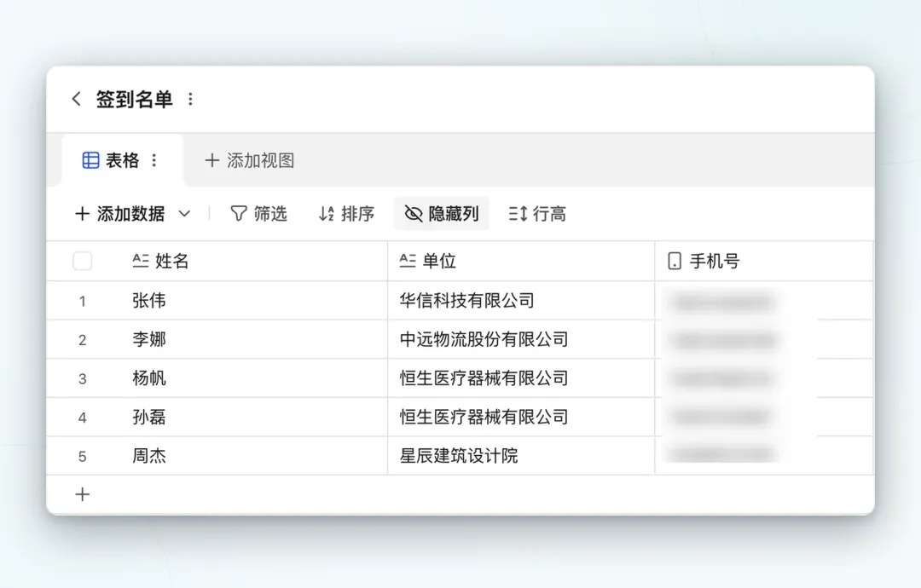Click the 签到名单 title
The height and width of the screenshot is (588, 921).
[135, 99]
